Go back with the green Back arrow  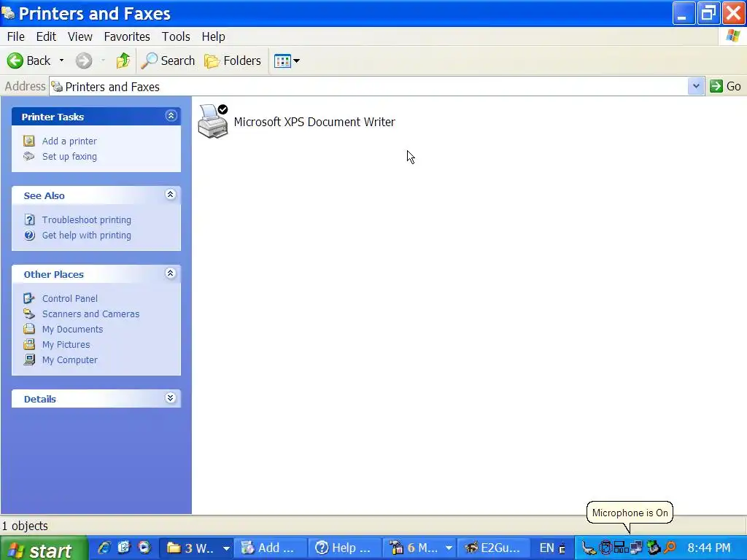tap(28, 61)
